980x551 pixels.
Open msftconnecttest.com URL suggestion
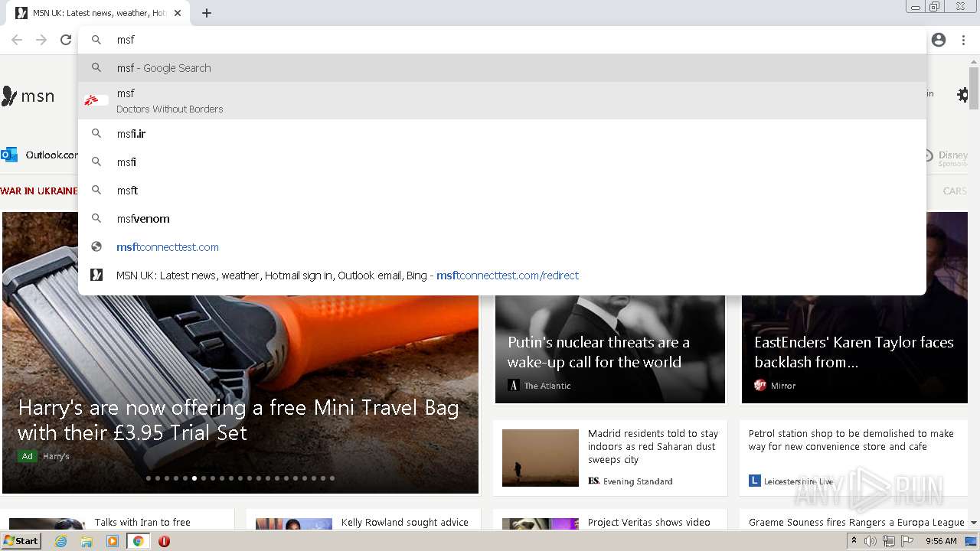(x=502, y=247)
